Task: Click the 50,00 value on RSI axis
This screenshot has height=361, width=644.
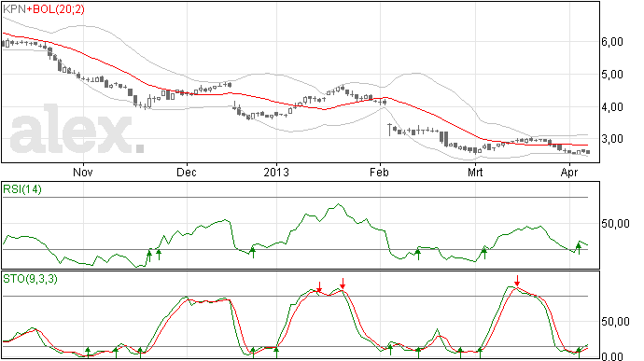Action: (x=615, y=224)
